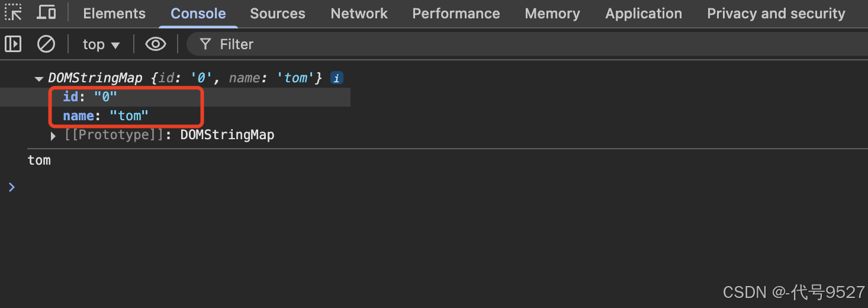868x308 pixels.
Task: Switch to the Sources tab
Action: [x=278, y=14]
